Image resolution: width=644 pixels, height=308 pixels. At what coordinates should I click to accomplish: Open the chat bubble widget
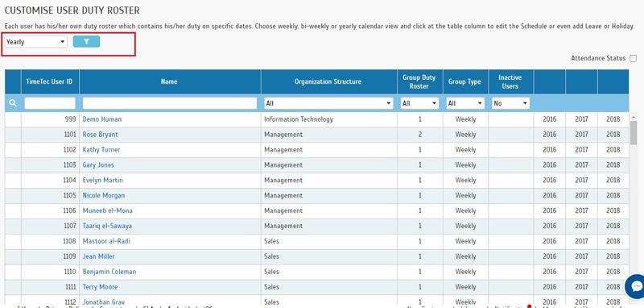tap(636, 286)
